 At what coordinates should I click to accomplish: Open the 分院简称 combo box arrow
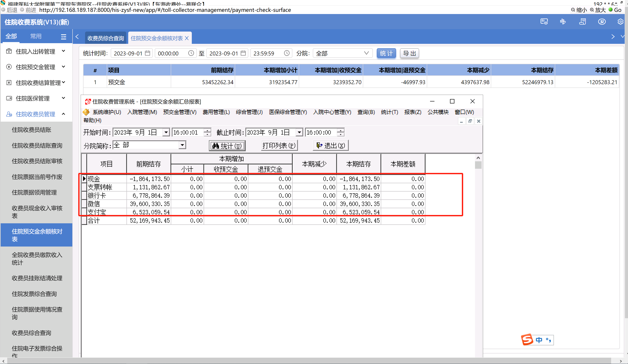182,145
